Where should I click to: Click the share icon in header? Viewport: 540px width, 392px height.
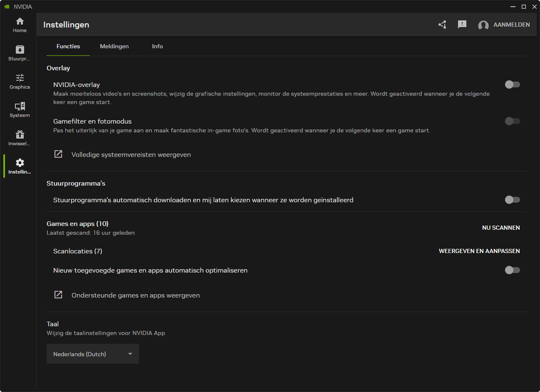pos(442,25)
